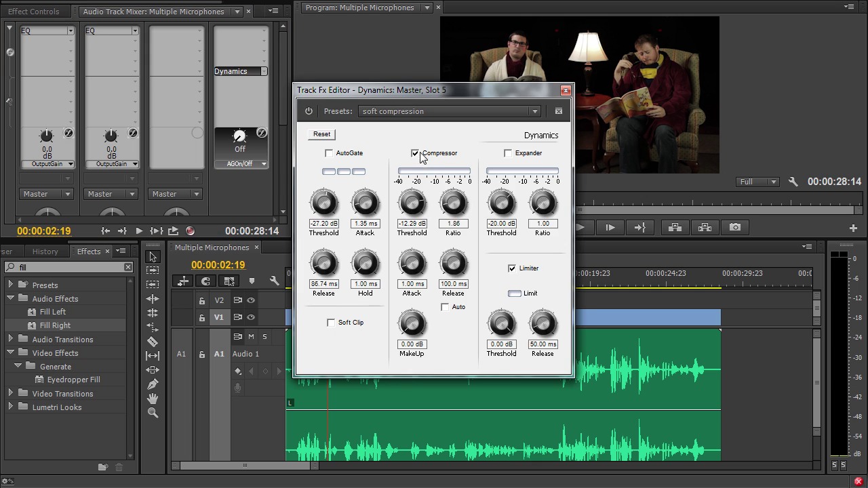Toggle the Dynamics effect bypass power button
This screenshot has height=488, width=868.
(x=309, y=111)
